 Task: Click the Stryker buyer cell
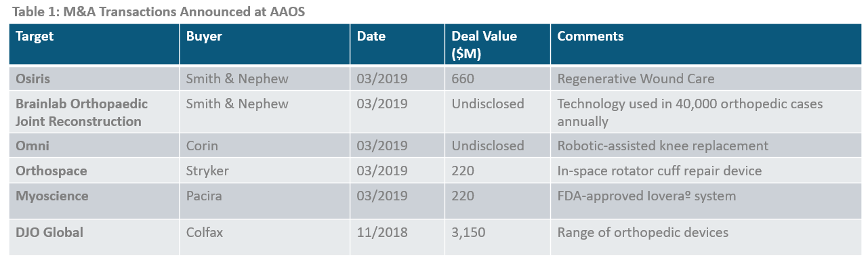pos(265,171)
